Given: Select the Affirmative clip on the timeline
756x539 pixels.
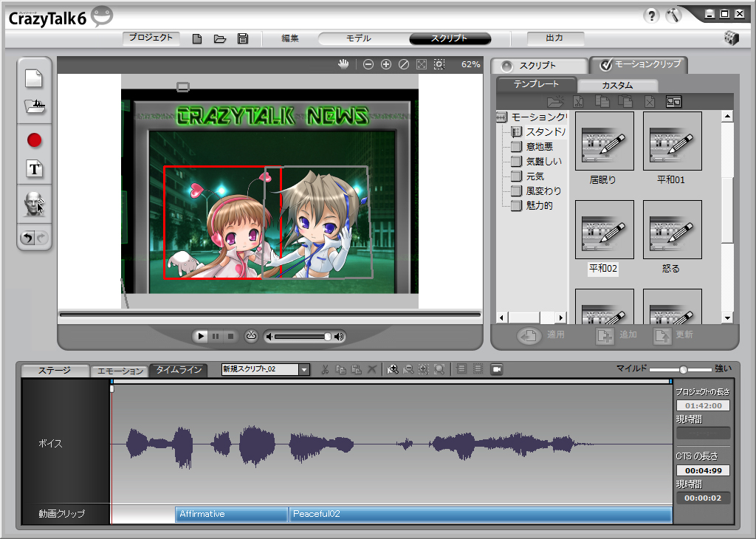Looking at the screenshot, I should click(231, 515).
